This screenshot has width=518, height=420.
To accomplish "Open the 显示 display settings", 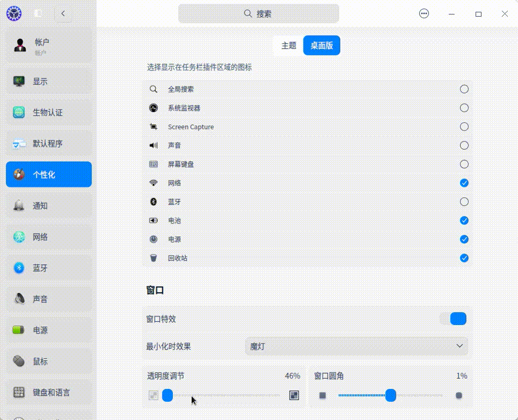I will tap(39, 81).
